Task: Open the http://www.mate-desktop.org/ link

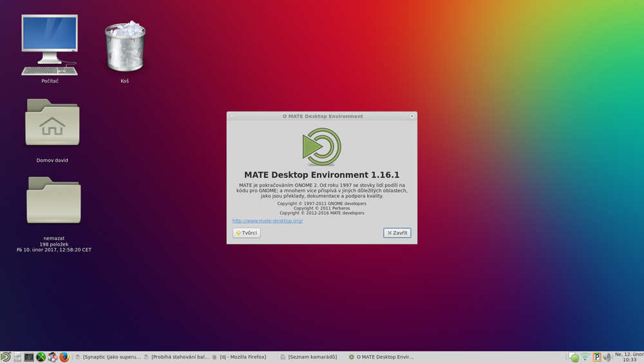Action: [x=267, y=221]
